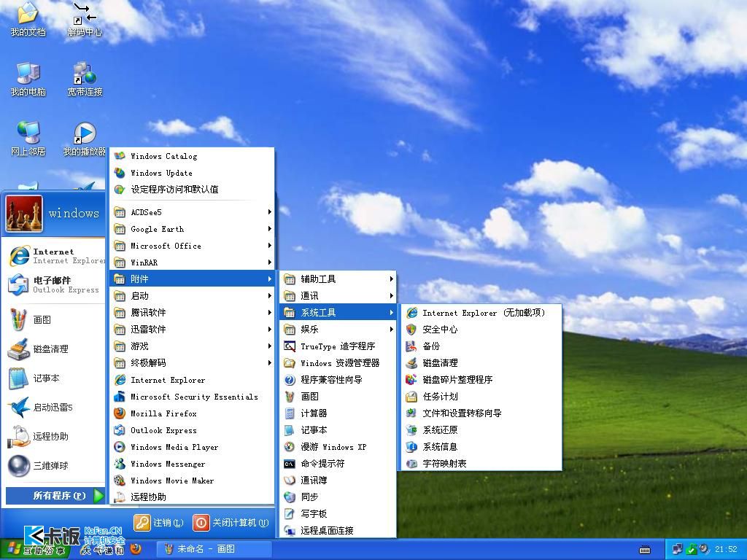Expand the WinRAR folder

coord(192,262)
